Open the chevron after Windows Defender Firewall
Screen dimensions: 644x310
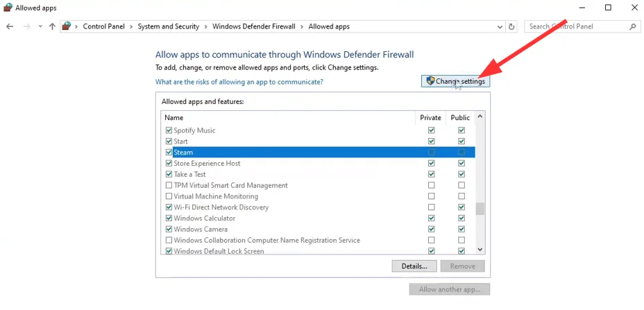pyautogui.click(x=302, y=26)
